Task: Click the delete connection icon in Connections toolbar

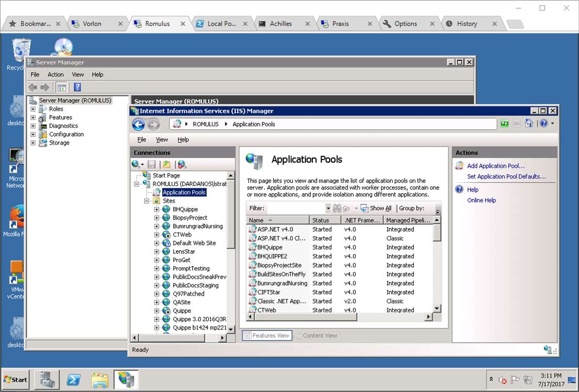Action: 182,165
